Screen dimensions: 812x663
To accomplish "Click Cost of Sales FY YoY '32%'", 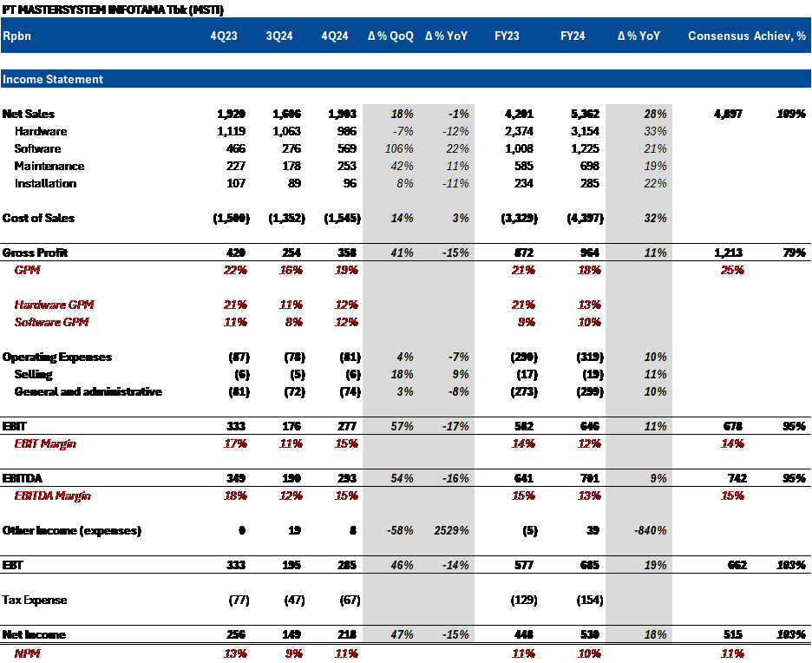I will pos(655,218).
